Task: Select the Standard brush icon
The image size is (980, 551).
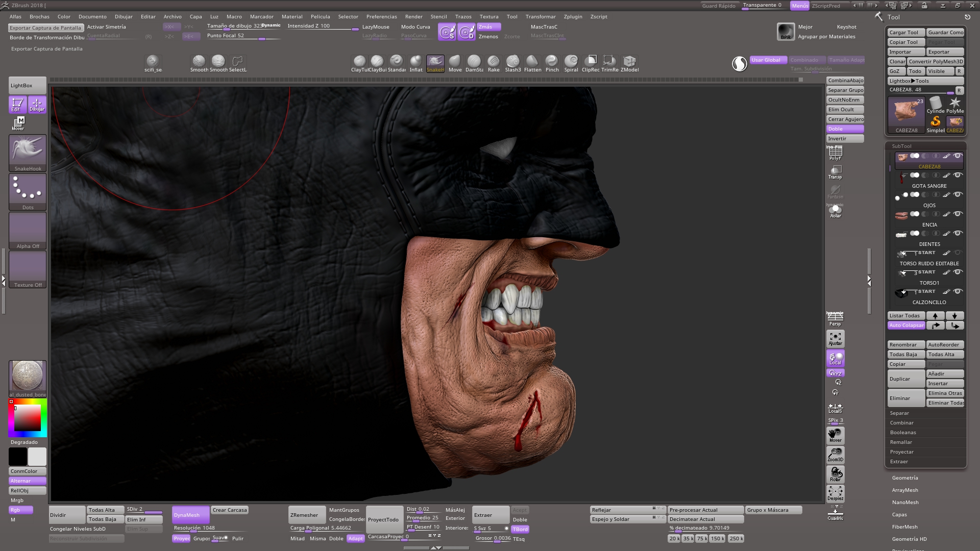Action: [397, 63]
